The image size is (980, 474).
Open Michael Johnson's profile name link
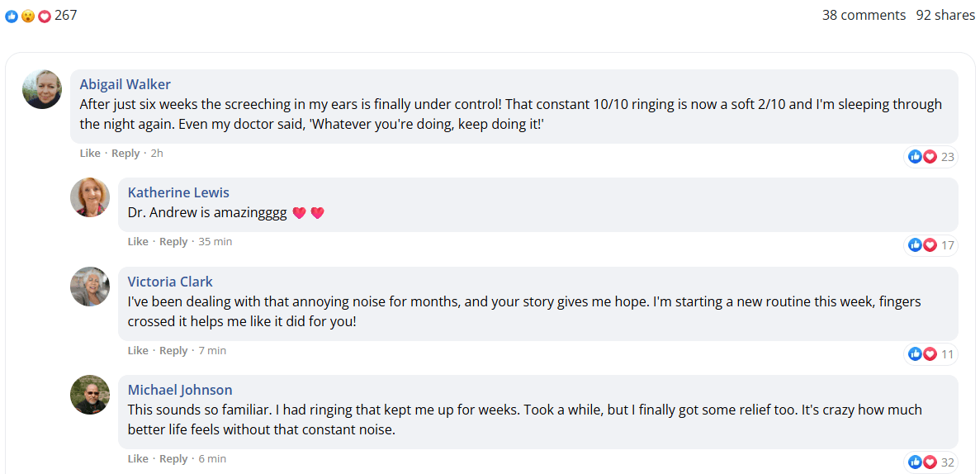tap(180, 391)
